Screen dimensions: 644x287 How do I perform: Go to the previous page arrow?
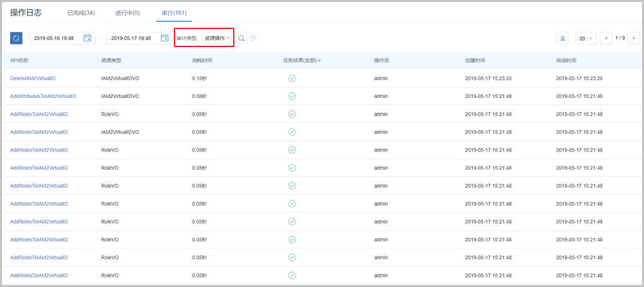point(606,38)
